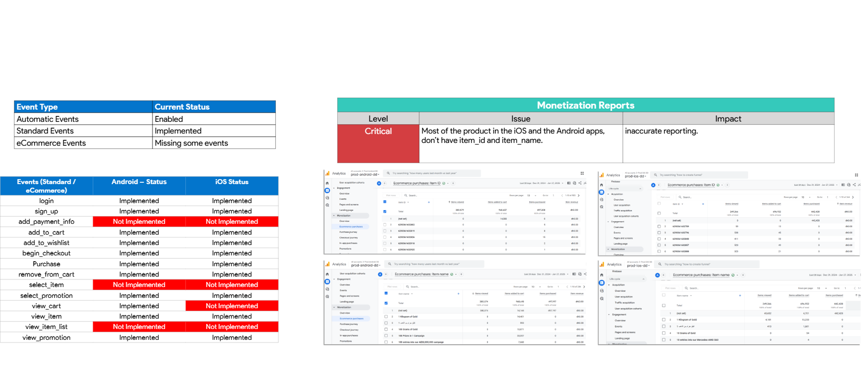Screen dimensions: 868x374
Task: Click Home icon in Android Item name report
Action: 327,274
